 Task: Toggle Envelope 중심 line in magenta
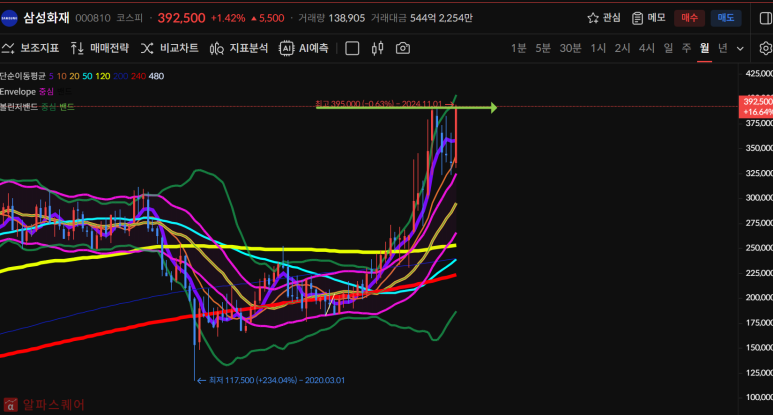point(46,92)
